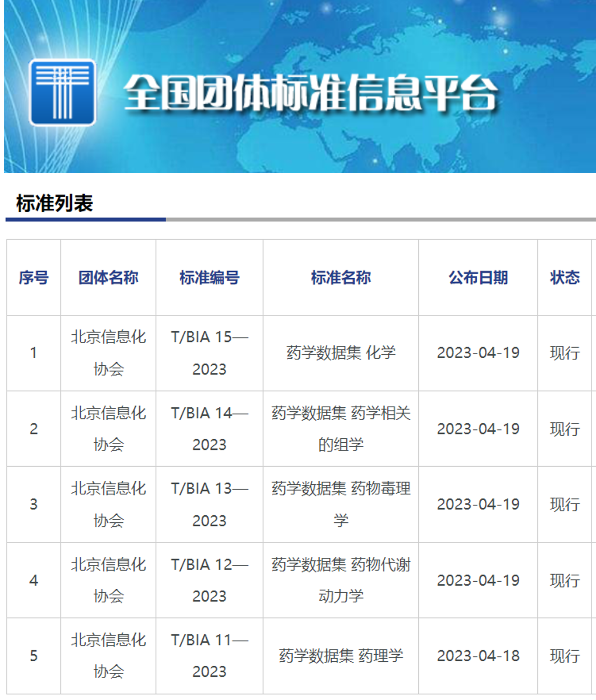Open standard 药学数据集 药理学
The height and width of the screenshot is (700, 596).
(341, 656)
